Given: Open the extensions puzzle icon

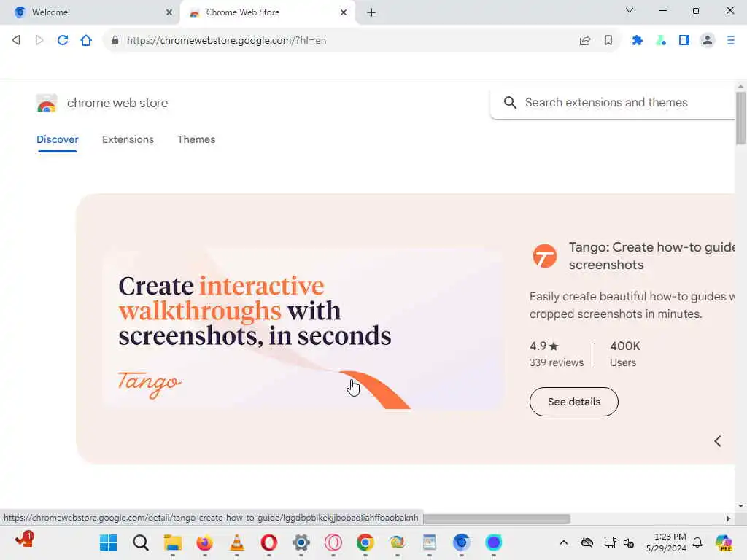Looking at the screenshot, I should tap(638, 41).
